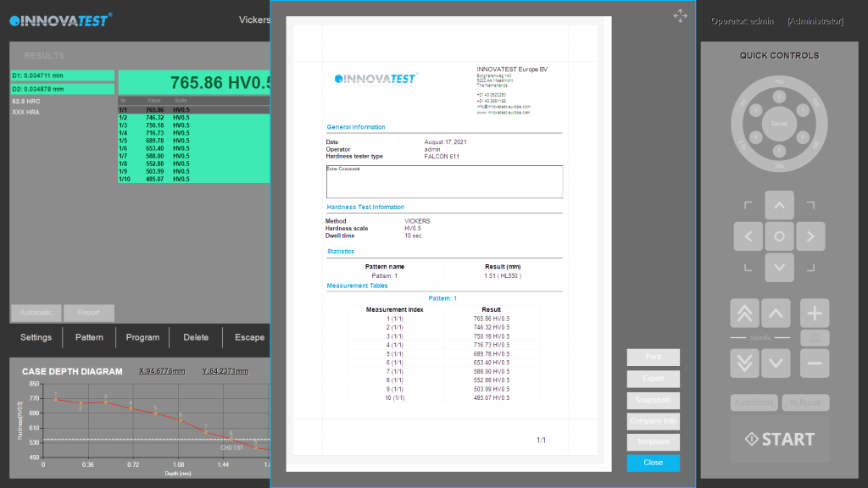Click the central Turret button
The image size is (868, 488).
tap(780, 124)
